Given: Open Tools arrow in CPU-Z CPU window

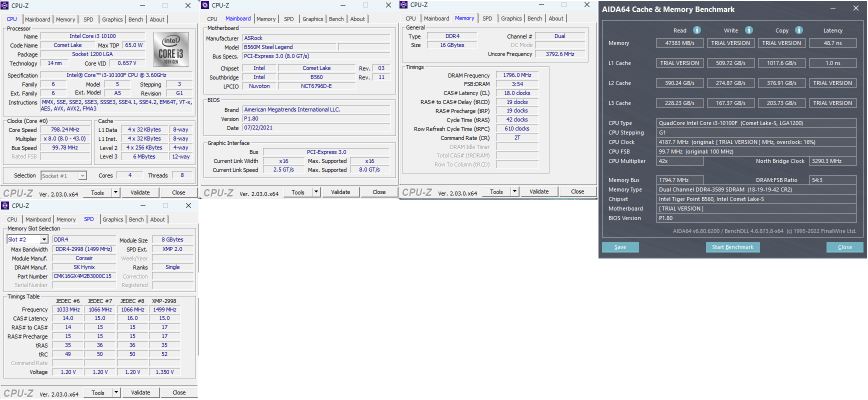Looking at the screenshot, I should click(116, 192).
